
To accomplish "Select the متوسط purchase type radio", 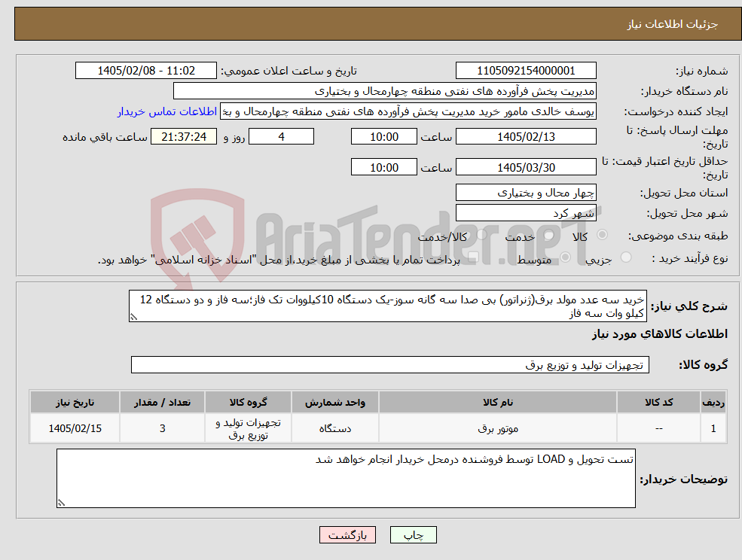I will [x=565, y=257].
